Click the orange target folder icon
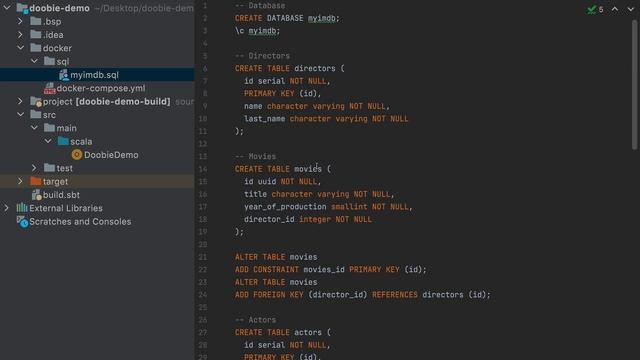Viewport: 640px width, 360px height. coord(36,181)
